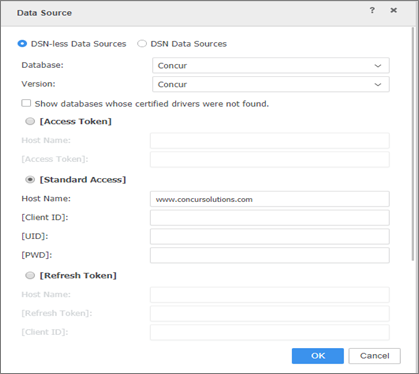Click the Standard Access Client ID field
The height and width of the screenshot is (374, 419).
[x=270, y=218]
